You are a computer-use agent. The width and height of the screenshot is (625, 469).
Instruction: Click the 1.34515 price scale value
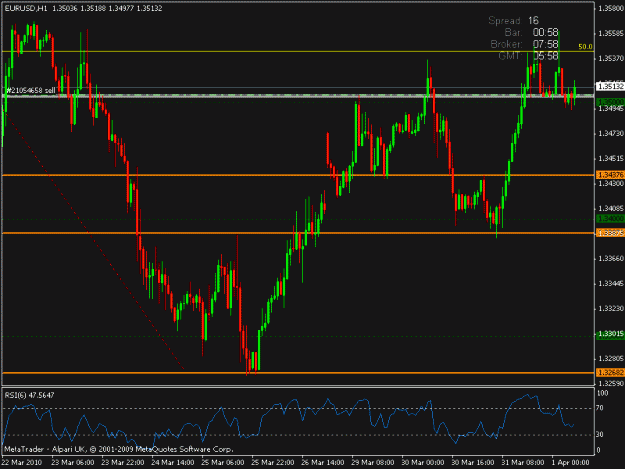click(611, 158)
